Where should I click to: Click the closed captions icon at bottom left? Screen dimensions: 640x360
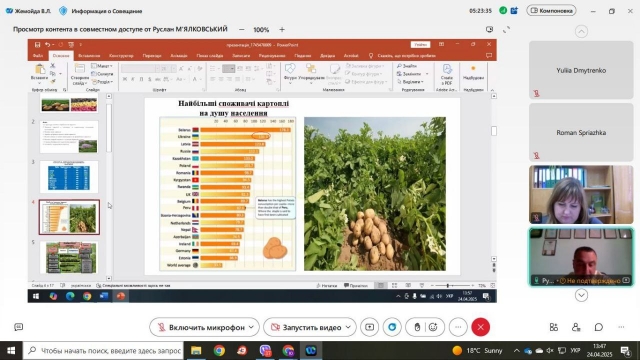(x=18, y=327)
